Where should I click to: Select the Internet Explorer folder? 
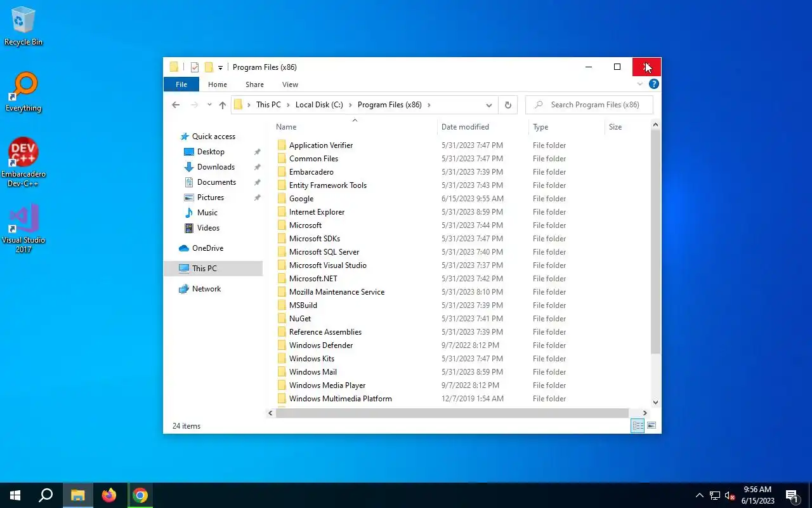[x=317, y=212]
